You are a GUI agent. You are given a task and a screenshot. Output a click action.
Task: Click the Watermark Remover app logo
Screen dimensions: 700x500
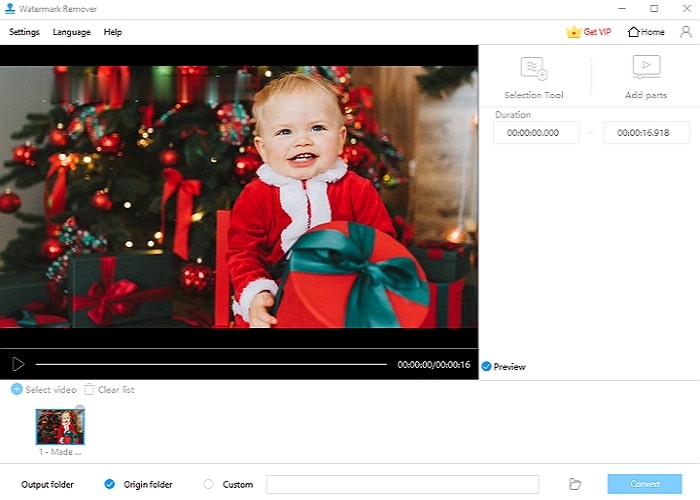point(10,8)
